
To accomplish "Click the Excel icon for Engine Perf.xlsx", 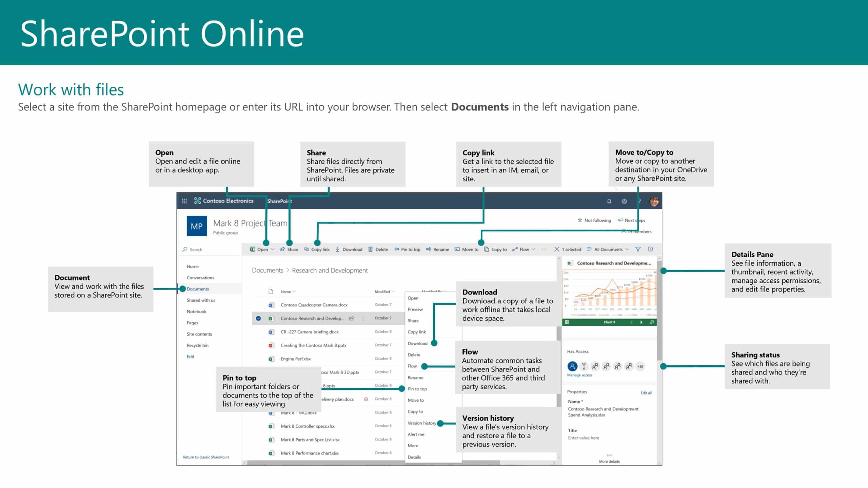I will coord(271,359).
